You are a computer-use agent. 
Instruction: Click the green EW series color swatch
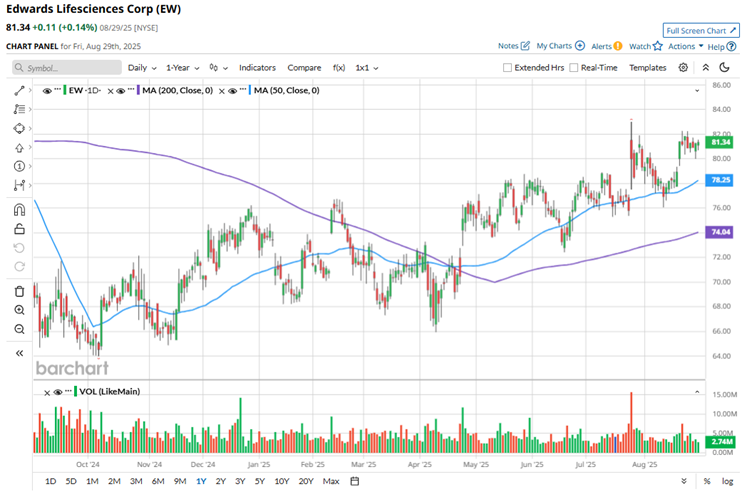click(65, 90)
